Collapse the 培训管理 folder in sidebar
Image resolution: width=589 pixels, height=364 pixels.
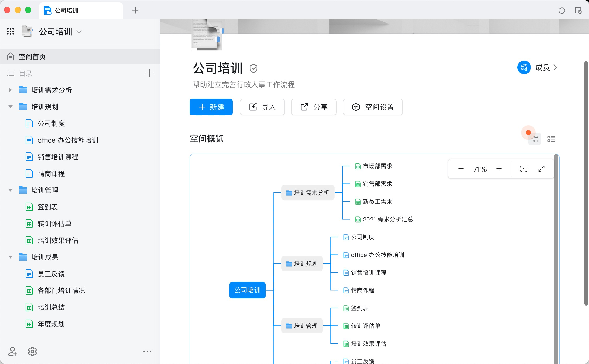click(x=10, y=190)
